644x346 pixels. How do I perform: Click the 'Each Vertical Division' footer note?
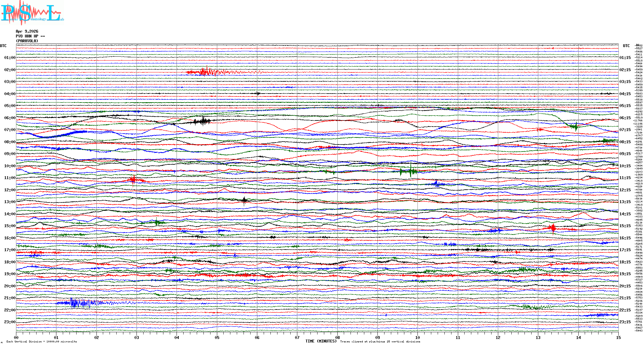pos(42,342)
